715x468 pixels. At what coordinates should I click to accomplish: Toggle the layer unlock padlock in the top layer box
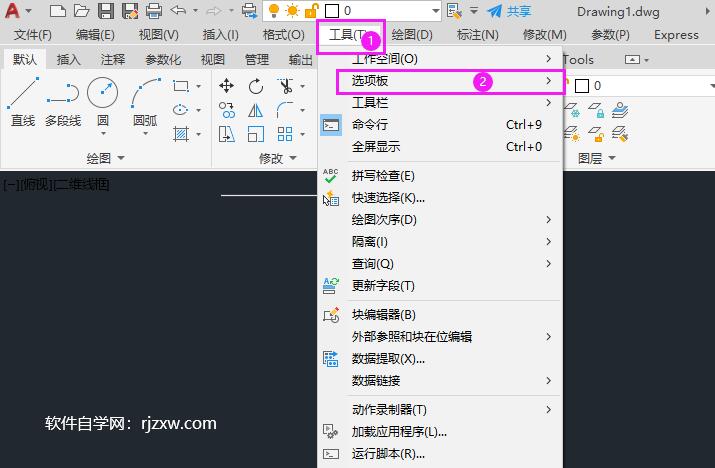[x=312, y=10]
